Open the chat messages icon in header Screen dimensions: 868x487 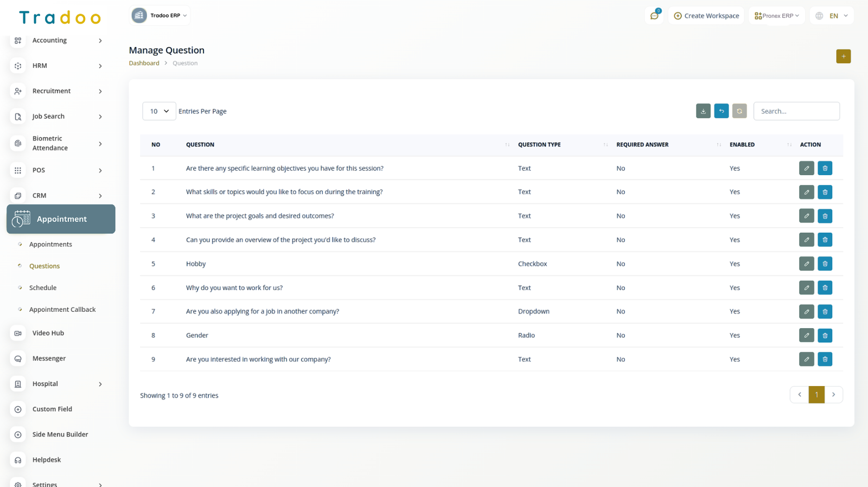pos(654,16)
